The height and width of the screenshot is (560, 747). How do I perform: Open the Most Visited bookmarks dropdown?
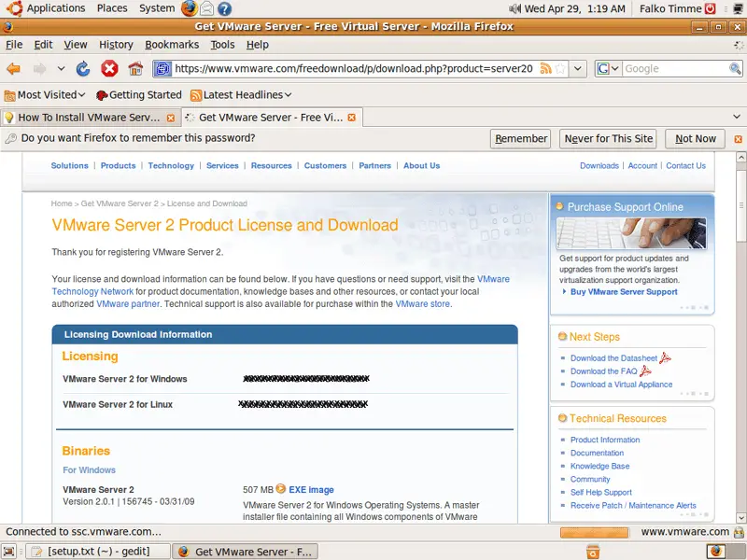point(45,95)
